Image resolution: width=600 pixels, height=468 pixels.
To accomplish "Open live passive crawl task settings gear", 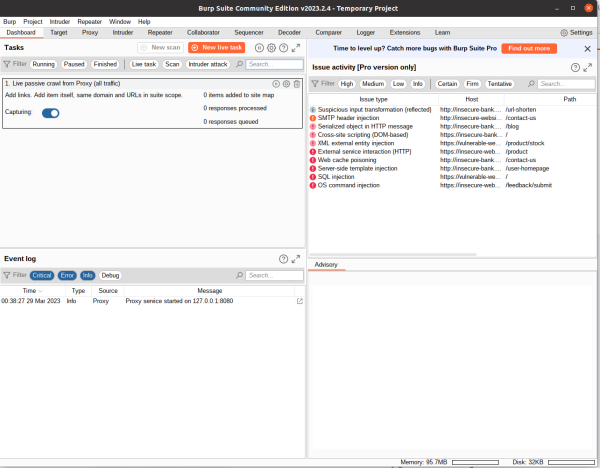I will tap(286, 84).
